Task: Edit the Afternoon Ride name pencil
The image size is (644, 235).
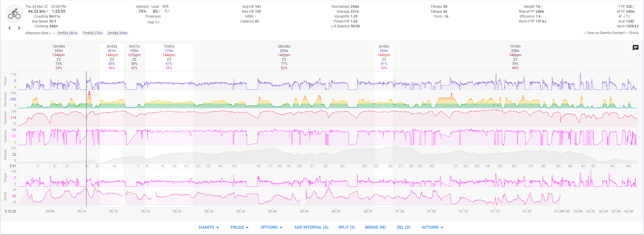Action: (x=50, y=33)
